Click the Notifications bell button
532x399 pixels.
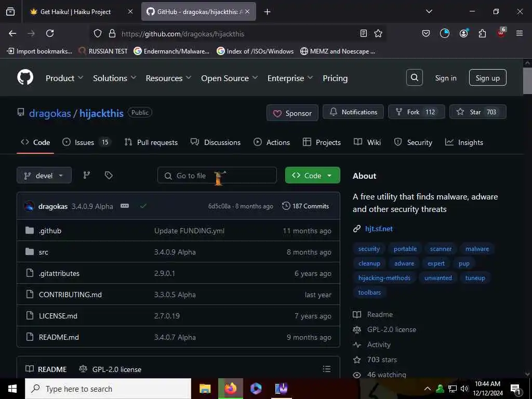353,112
